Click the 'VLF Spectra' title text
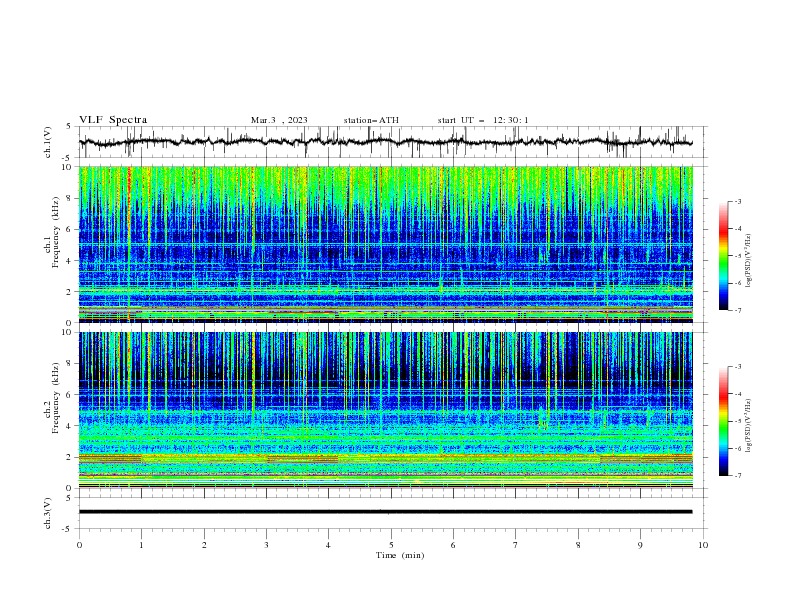The height and width of the screenshot is (612, 792). click(113, 120)
